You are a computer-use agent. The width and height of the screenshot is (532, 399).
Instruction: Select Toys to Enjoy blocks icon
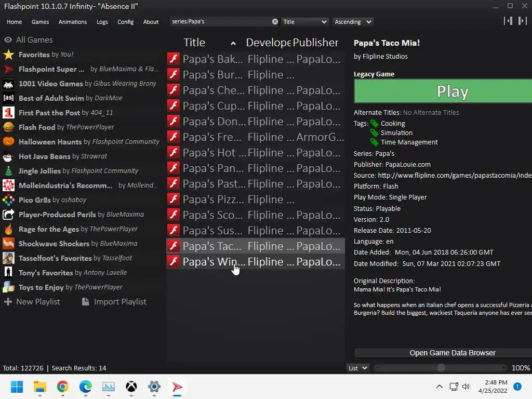click(8, 287)
